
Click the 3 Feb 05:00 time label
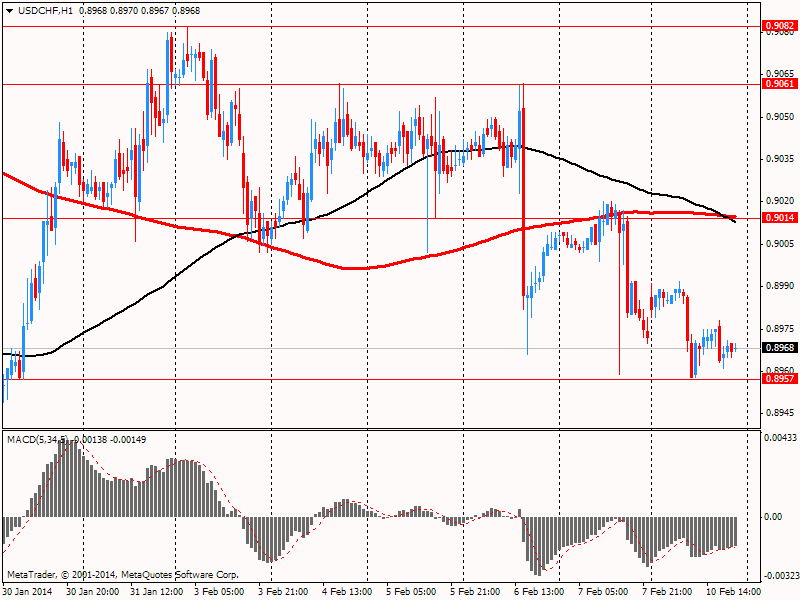pyautogui.click(x=220, y=592)
